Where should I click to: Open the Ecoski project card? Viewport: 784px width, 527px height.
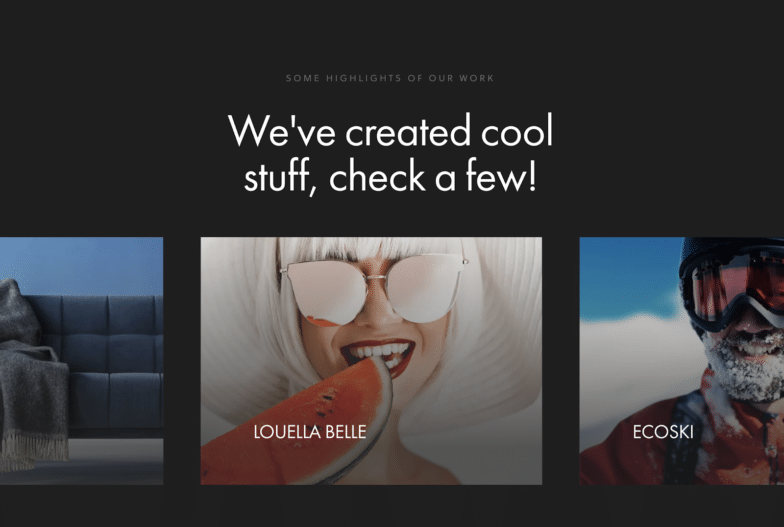[682, 360]
